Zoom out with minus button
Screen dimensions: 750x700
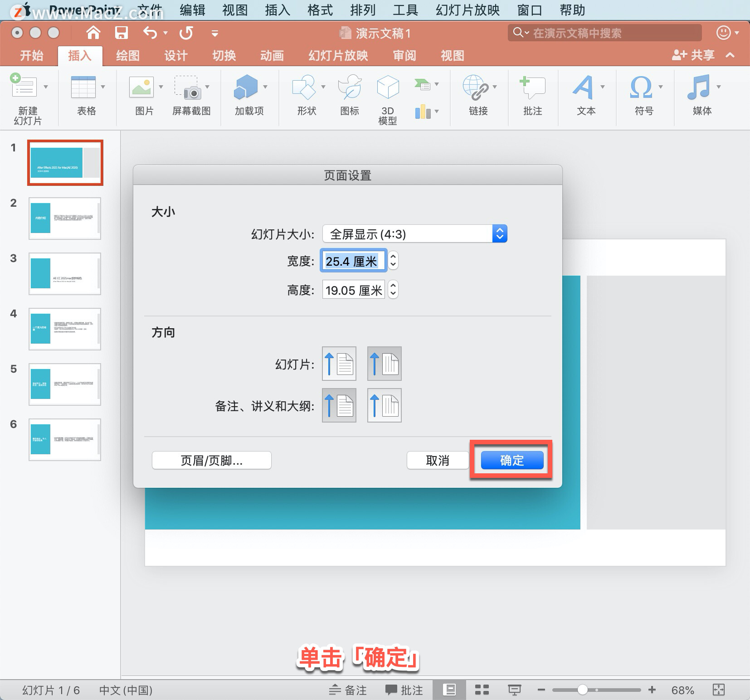click(541, 690)
